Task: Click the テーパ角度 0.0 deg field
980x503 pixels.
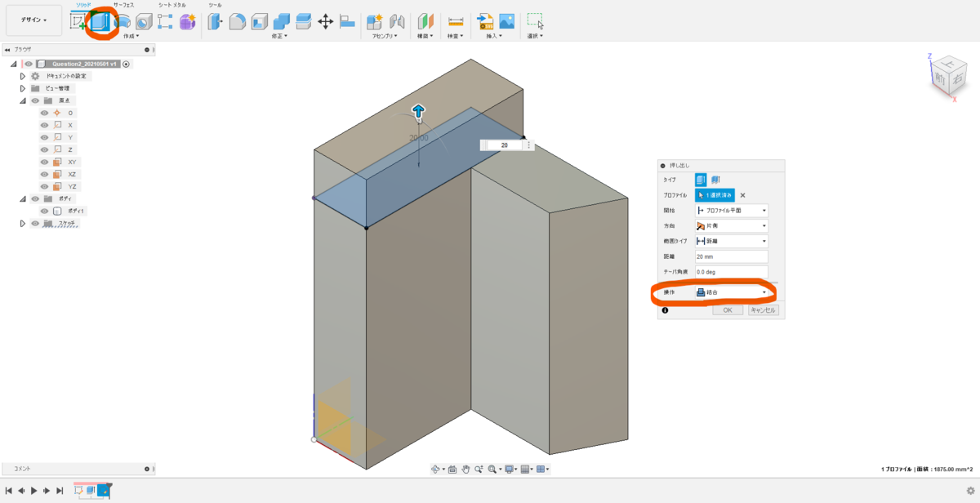Action: 732,272
